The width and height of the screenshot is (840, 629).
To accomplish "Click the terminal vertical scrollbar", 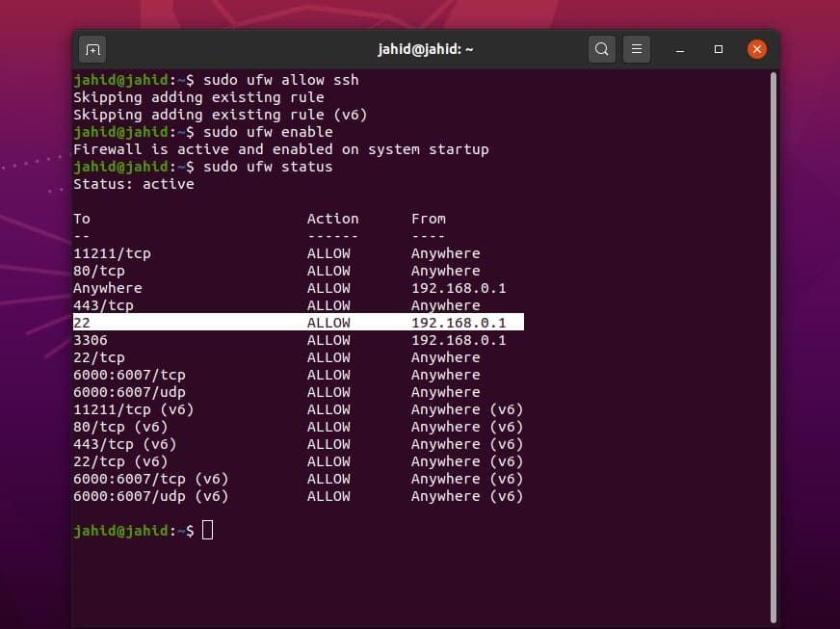I will (x=773, y=337).
